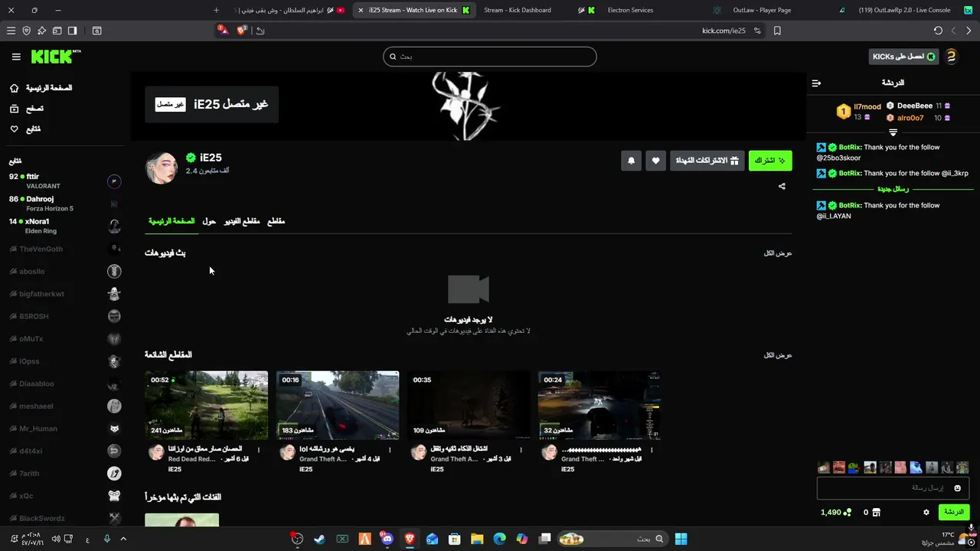The height and width of the screenshot is (551, 980).
Task: Open the 00:24 GTA clip thumbnail
Action: (x=599, y=406)
